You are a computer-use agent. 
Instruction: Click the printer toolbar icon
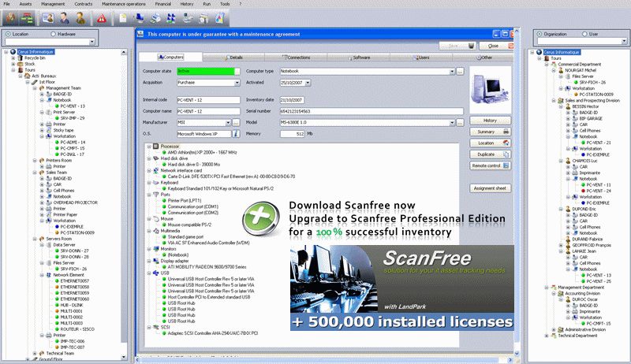point(155,18)
